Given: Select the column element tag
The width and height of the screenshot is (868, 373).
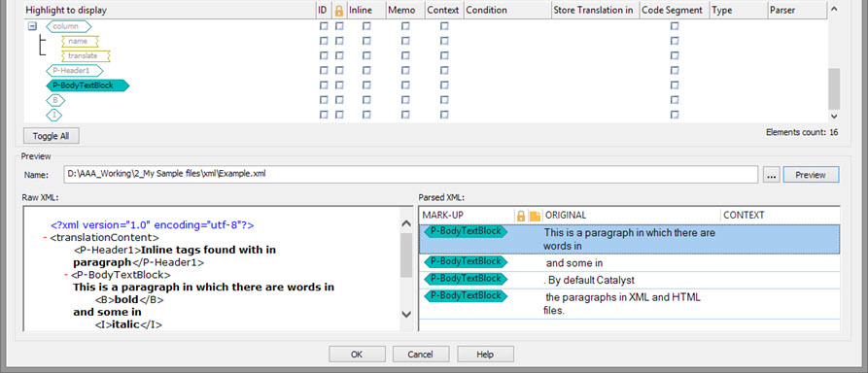Looking at the screenshot, I should (x=69, y=26).
